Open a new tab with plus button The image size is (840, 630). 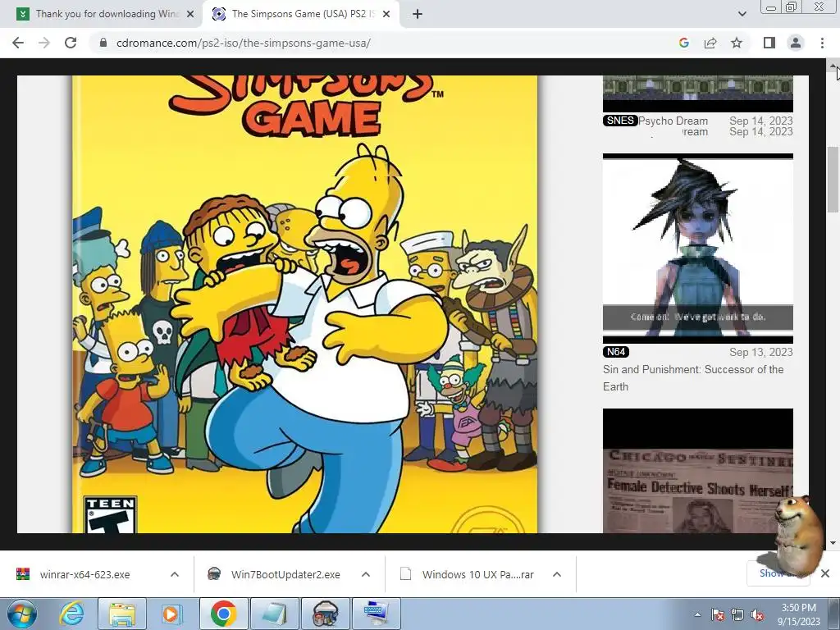(x=418, y=14)
